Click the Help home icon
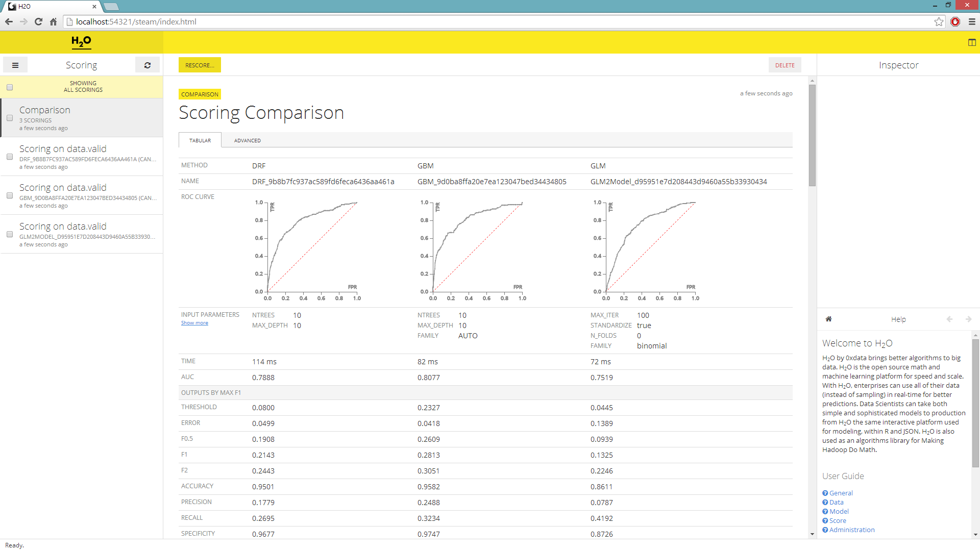This screenshot has width=980, height=551. pyautogui.click(x=829, y=319)
